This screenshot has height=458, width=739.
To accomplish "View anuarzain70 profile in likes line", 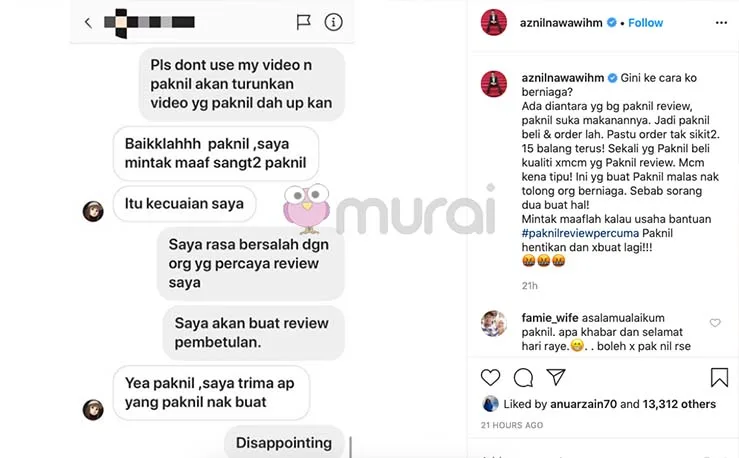I will (x=583, y=404).
